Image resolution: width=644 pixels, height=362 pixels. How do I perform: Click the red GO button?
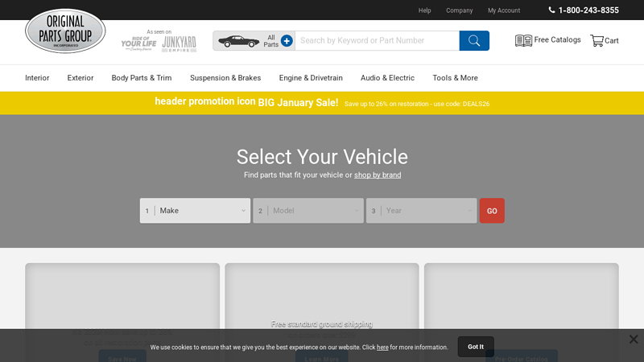(492, 211)
